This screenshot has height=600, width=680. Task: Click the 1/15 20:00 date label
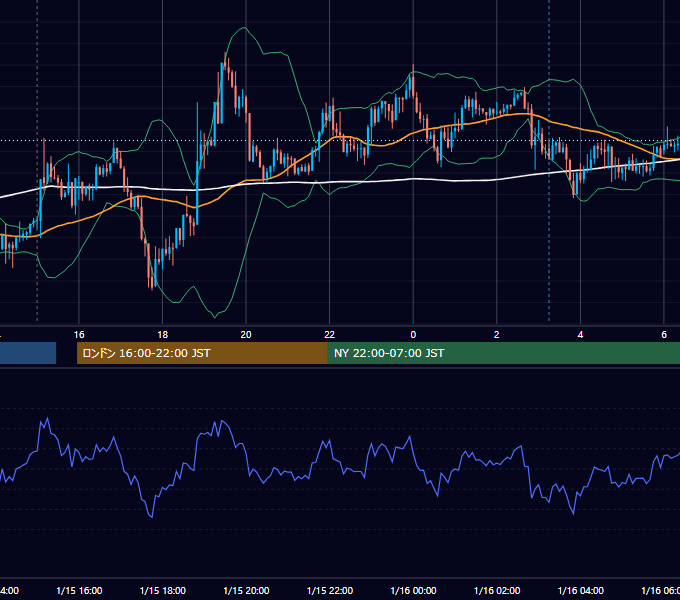(246, 590)
